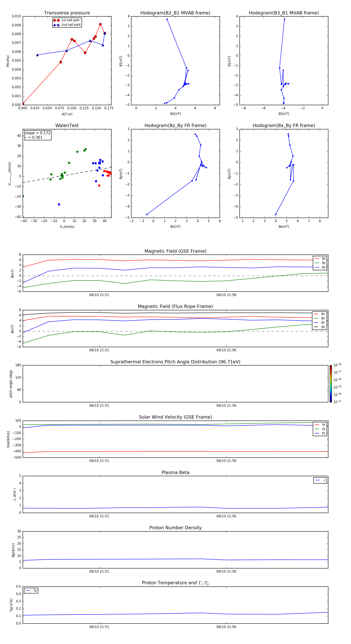The height and width of the screenshot is (644, 351).
Task: Click the "By'" entry in Flux Rope legend
Action: pos(320,318)
